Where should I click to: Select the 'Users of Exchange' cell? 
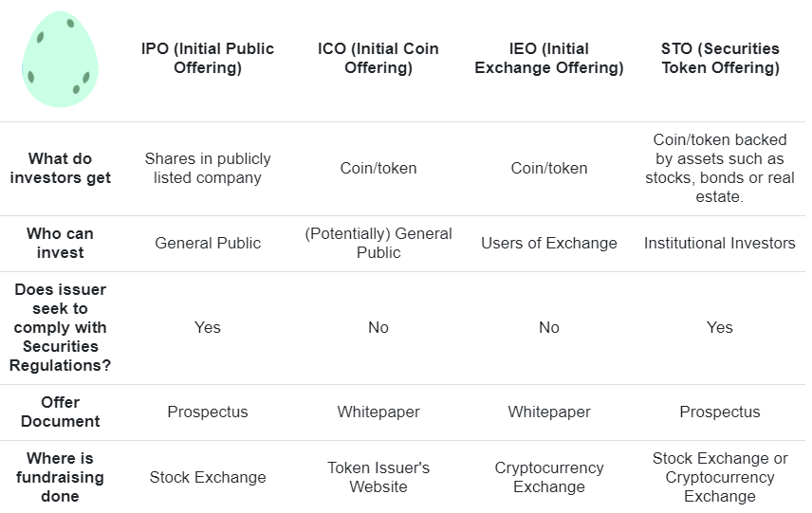549,244
